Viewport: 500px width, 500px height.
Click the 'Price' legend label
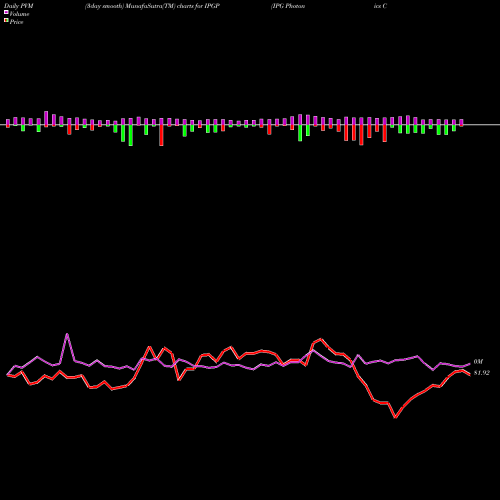pos(16,22)
